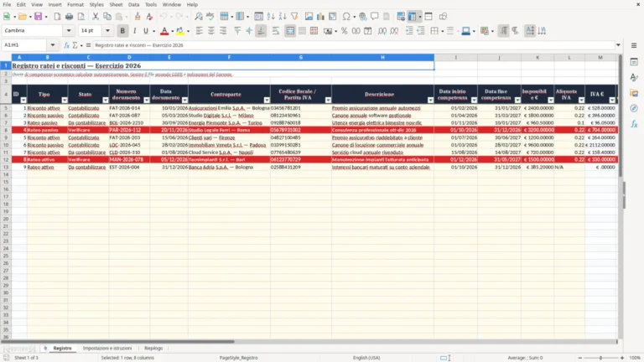Open the Special Character omega icon

pyautogui.click(x=346, y=17)
